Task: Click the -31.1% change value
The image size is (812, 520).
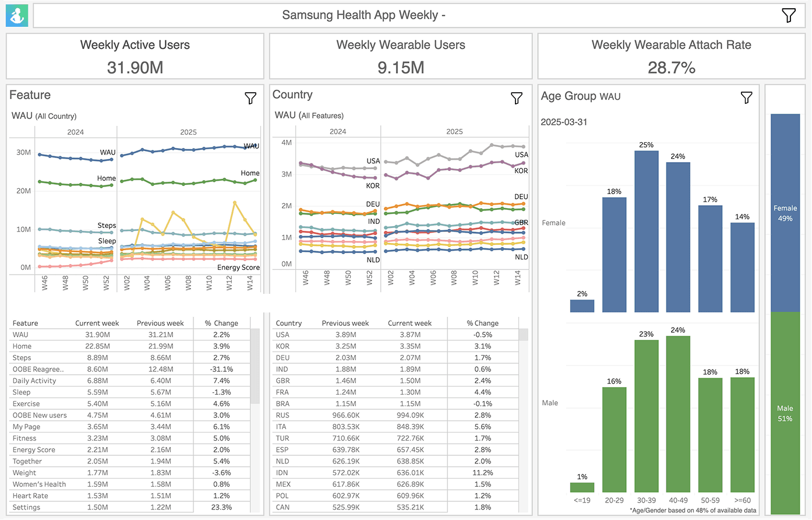Action: [221, 369]
